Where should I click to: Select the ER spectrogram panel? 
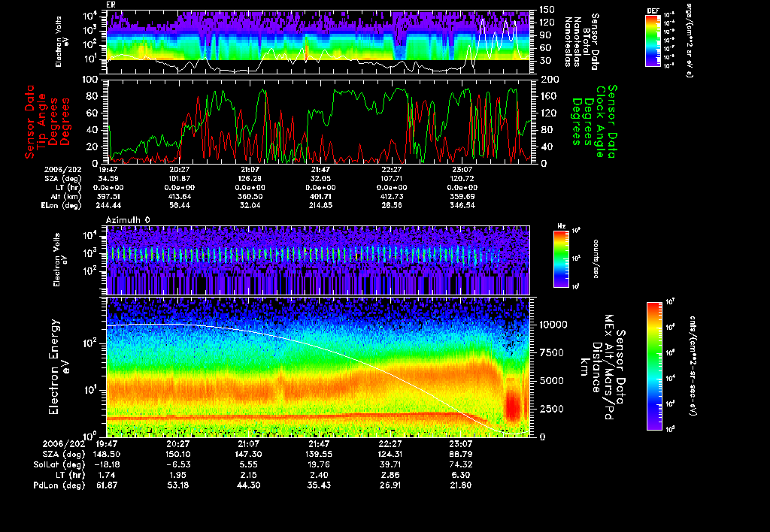(x=318, y=41)
